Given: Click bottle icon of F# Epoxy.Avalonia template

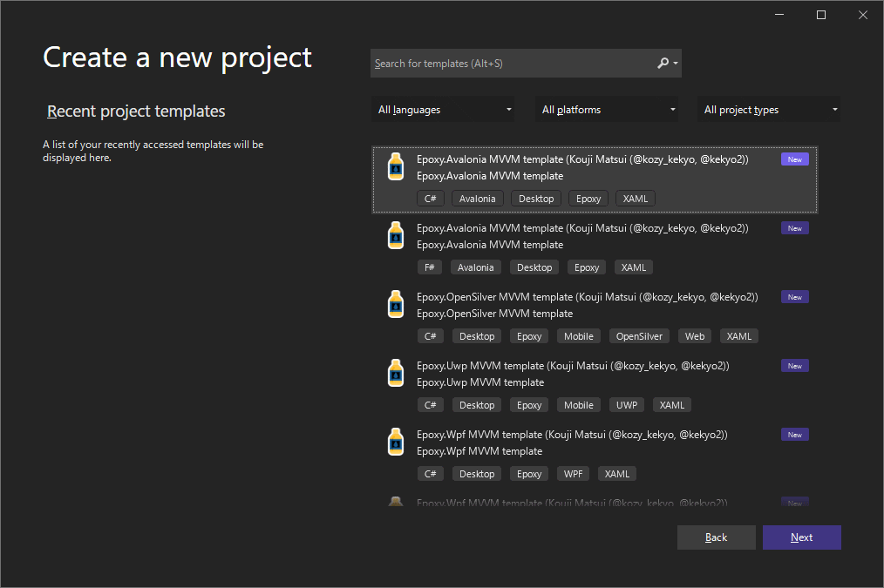Looking at the screenshot, I should (396, 235).
